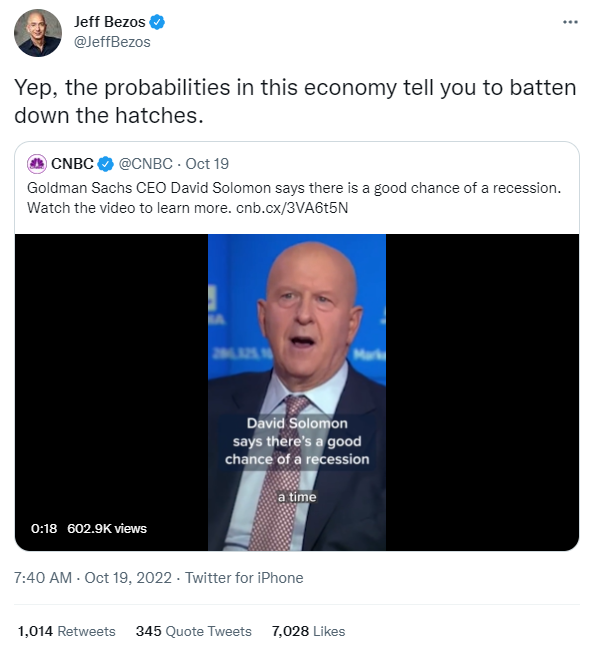Click the blue verified badge beside Jeff Bezos
The width and height of the screenshot is (596, 647).
[x=157, y=22]
